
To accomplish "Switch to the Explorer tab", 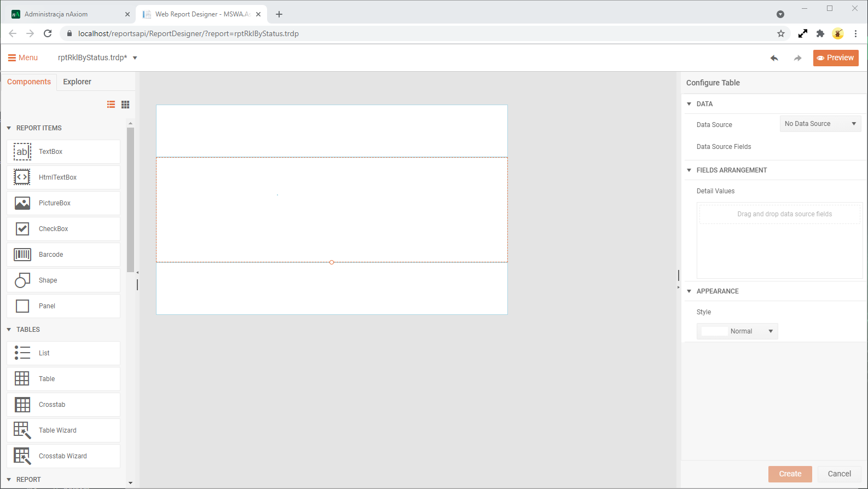I will pos(77,82).
